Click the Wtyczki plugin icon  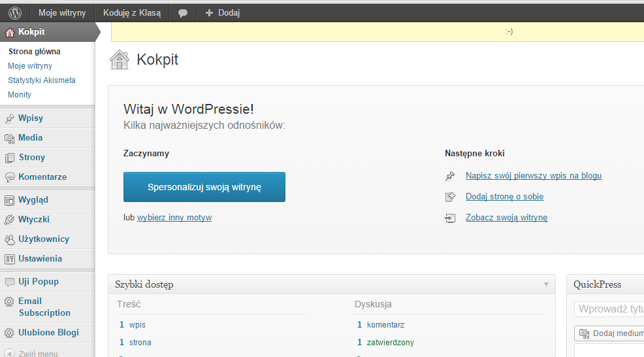[x=9, y=220]
